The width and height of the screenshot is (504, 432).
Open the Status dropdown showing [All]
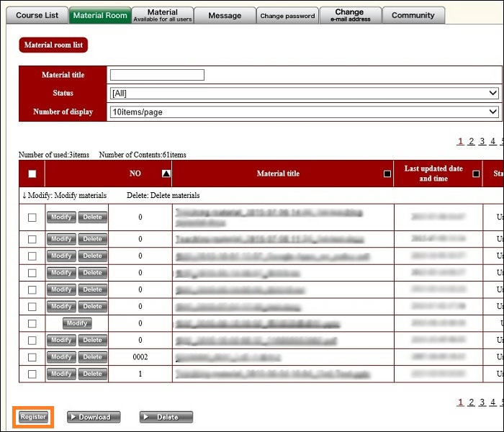tap(304, 93)
